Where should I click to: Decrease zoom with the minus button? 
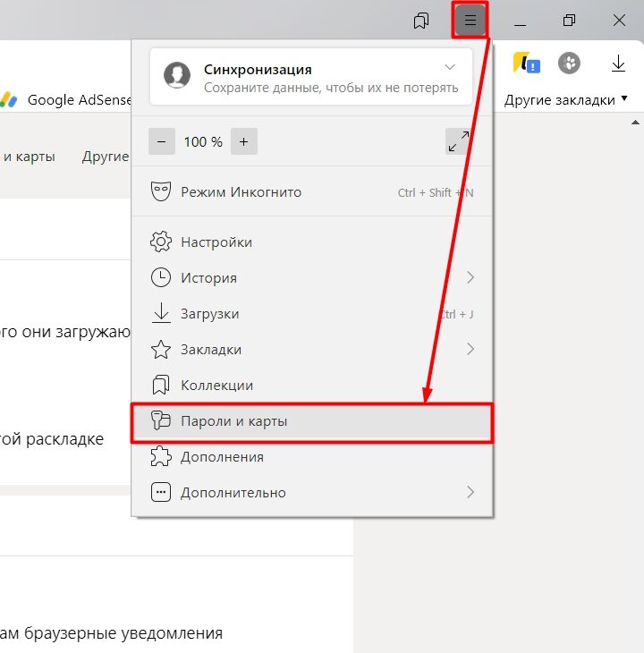[x=162, y=141]
